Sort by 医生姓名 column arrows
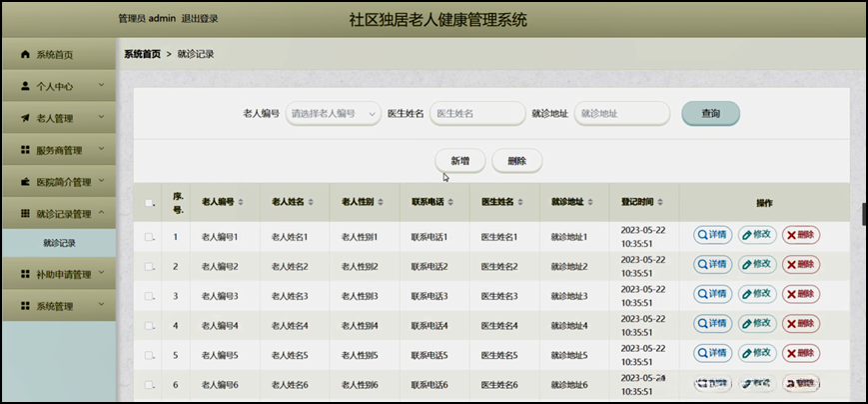 pyautogui.click(x=520, y=203)
